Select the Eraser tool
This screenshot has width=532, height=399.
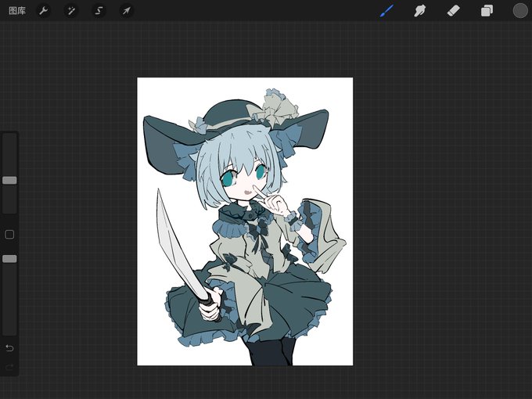pyautogui.click(x=453, y=11)
